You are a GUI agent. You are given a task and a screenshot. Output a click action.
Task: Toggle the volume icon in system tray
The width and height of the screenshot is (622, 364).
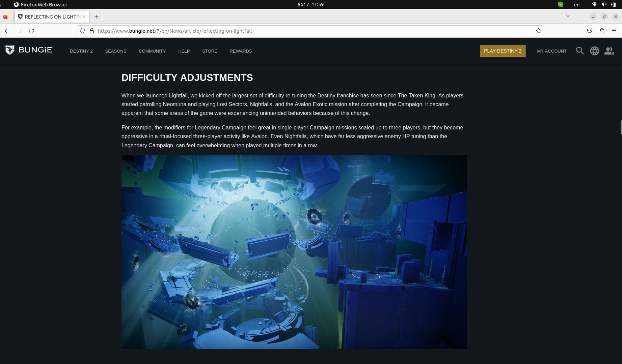(x=604, y=4)
